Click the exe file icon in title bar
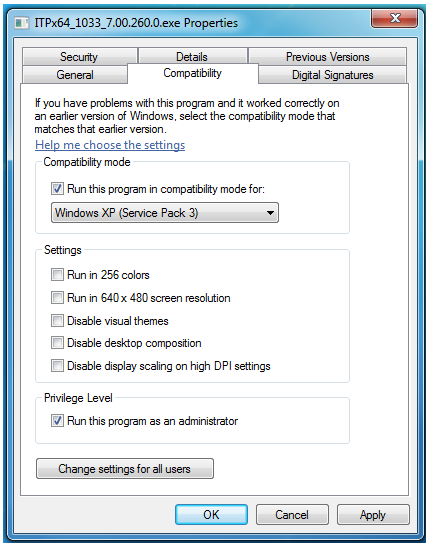Image resolution: width=435 pixels, height=553 pixels. pyautogui.click(x=22, y=24)
